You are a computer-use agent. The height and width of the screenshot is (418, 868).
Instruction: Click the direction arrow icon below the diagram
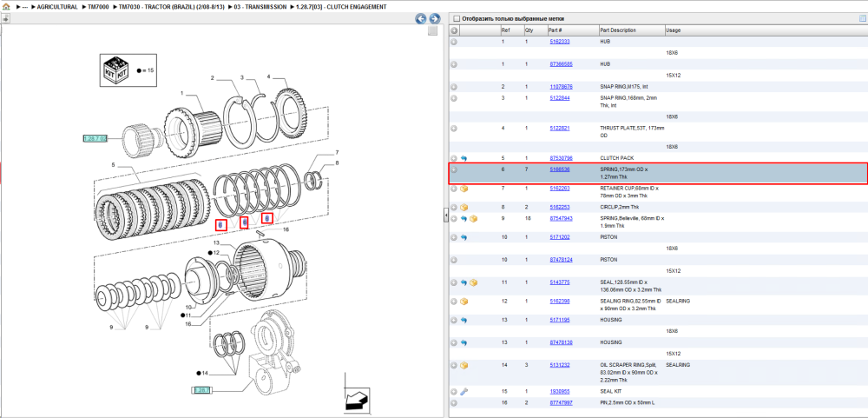(357, 399)
